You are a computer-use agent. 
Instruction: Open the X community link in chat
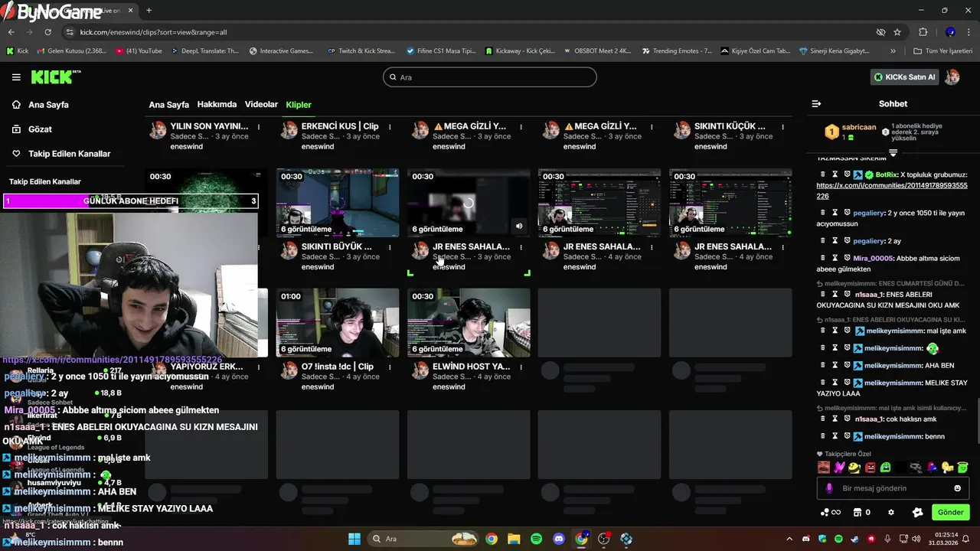892,191
